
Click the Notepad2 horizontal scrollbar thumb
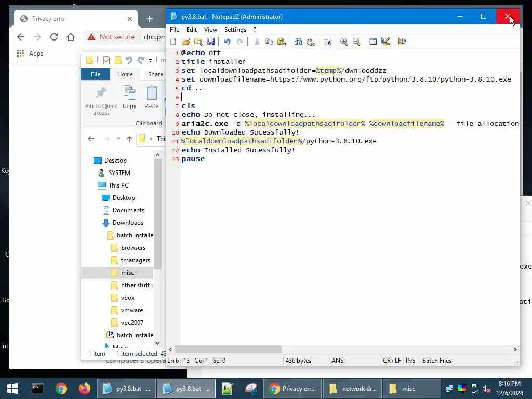228,350
